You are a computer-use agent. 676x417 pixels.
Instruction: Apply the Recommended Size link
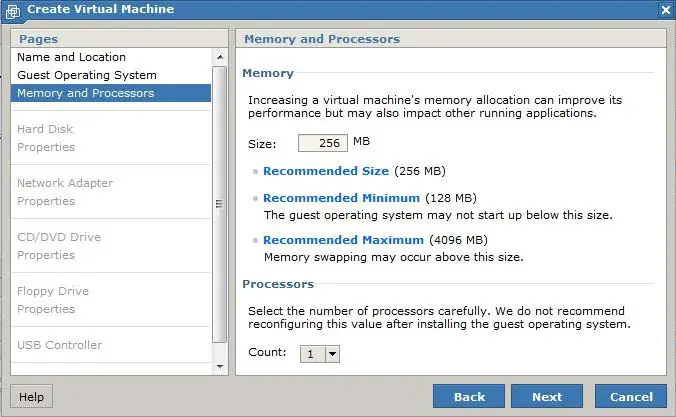pyautogui.click(x=326, y=171)
